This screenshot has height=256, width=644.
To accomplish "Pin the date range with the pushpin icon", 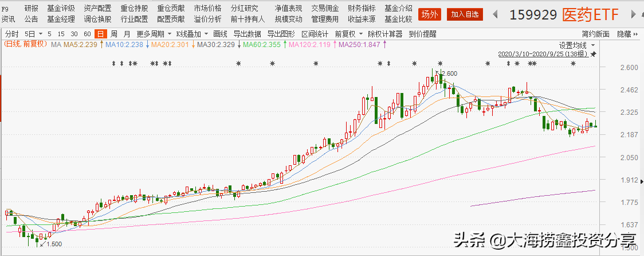I will [x=594, y=54].
